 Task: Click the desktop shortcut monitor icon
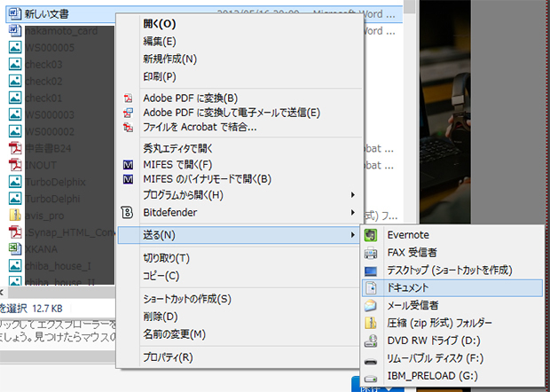[371, 270]
